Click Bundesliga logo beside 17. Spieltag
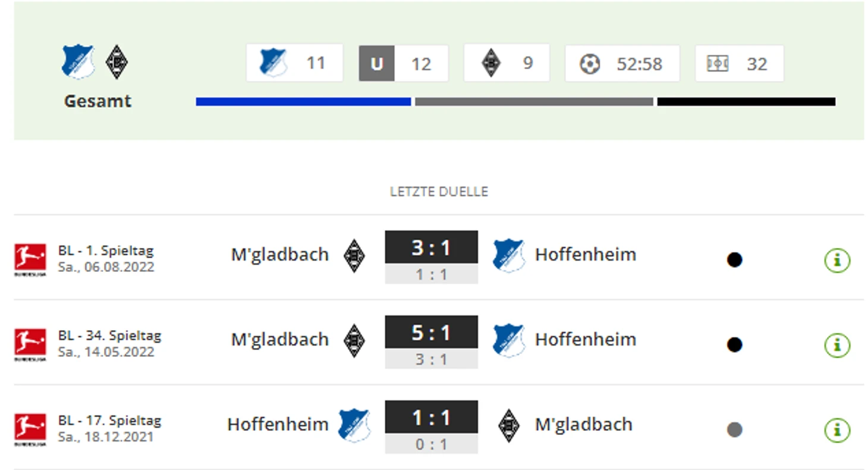Screen dimensions: 868x470 [x=30, y=430]
